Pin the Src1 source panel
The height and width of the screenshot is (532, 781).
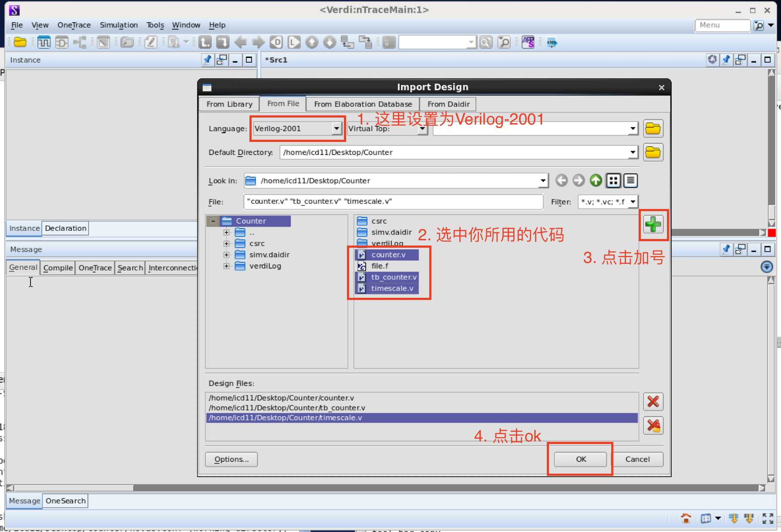click(x=726, y=60)
